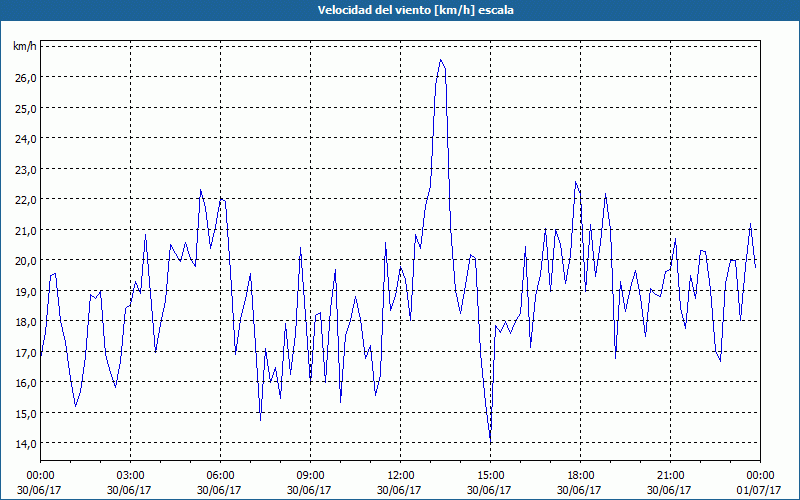Pick the '21:00' x-axis time label
Viewport: 800px width, 500px height.
click(670, 476)
